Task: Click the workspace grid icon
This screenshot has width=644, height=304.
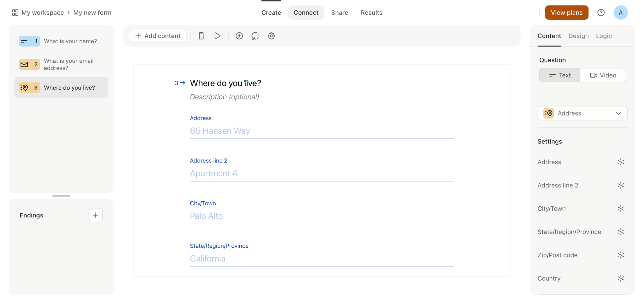Action: click(15, 13)
